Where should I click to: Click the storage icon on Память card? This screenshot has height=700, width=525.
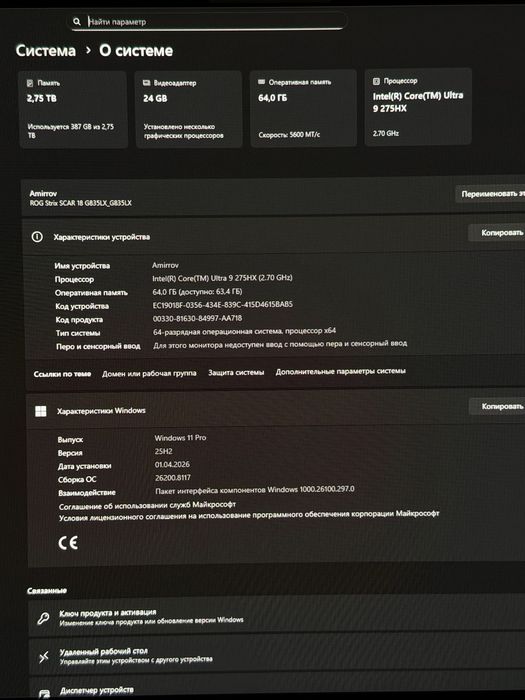tap(30, 83)
